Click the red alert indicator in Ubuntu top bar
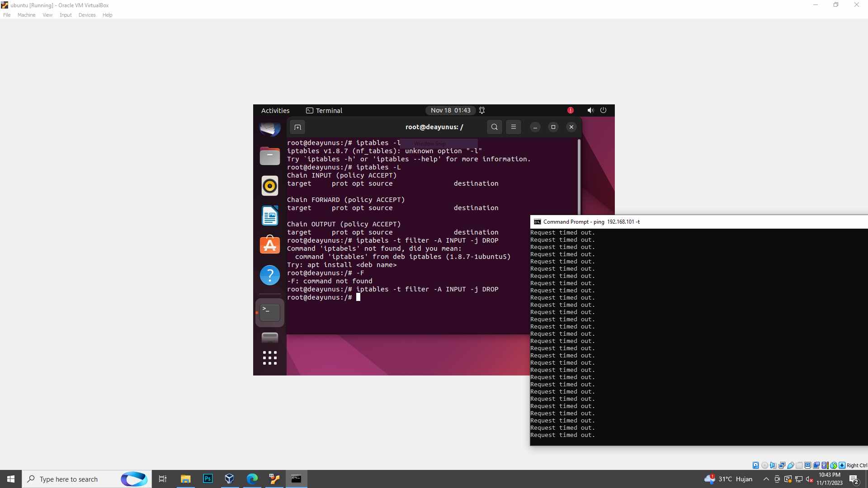This screenshot has width=868, height=488. click(x=571, y=110)
